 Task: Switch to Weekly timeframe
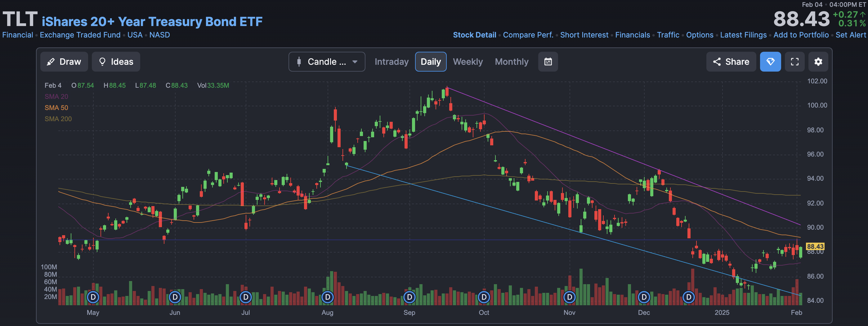(468, 62)
